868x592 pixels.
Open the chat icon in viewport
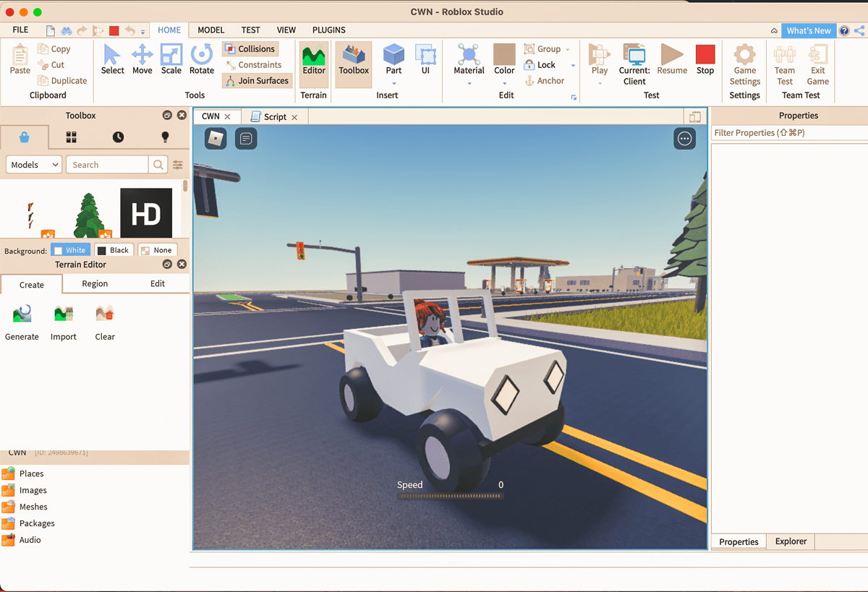point(246,138)
